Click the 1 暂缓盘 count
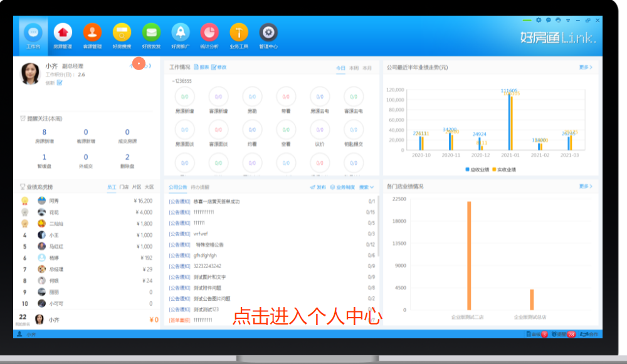Image resolution: width=627 pixels, height=364 pixels. click(x=45, y=157)
